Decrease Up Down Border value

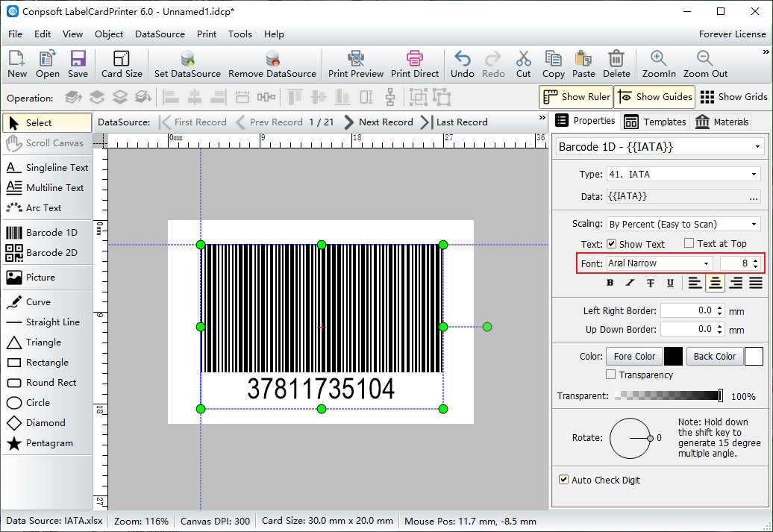(720, 332)
